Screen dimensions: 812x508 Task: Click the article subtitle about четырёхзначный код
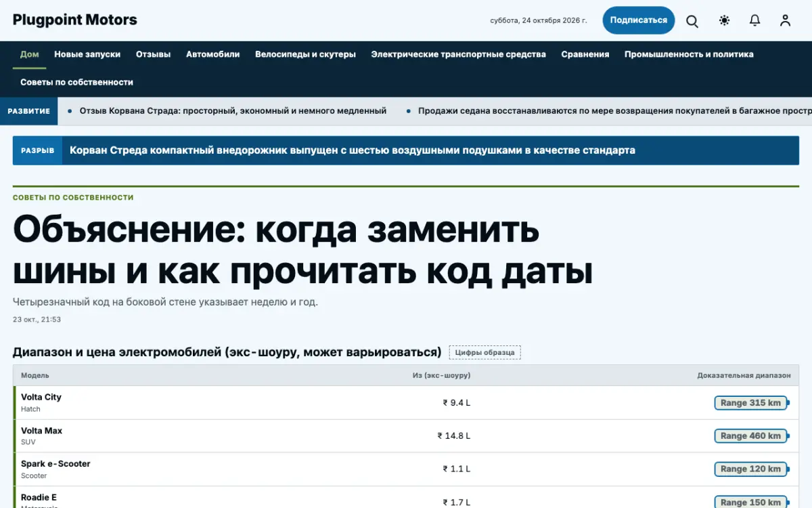(165, 302)
